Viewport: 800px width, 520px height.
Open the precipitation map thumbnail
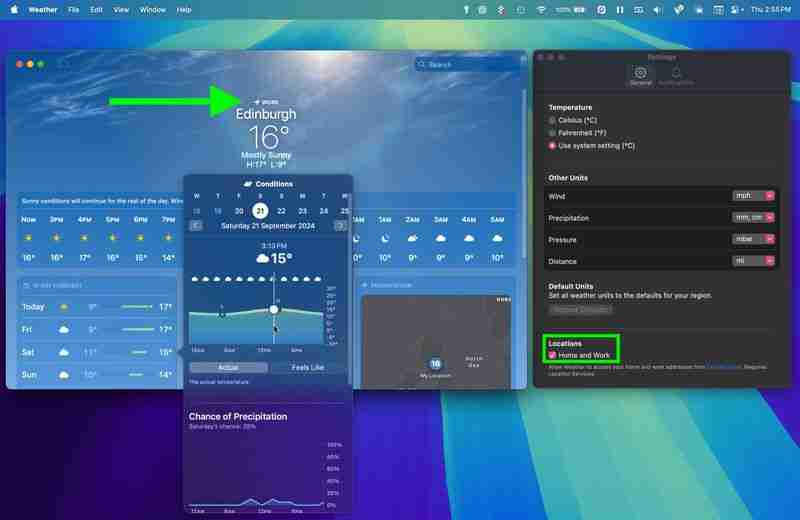(437, 342)
